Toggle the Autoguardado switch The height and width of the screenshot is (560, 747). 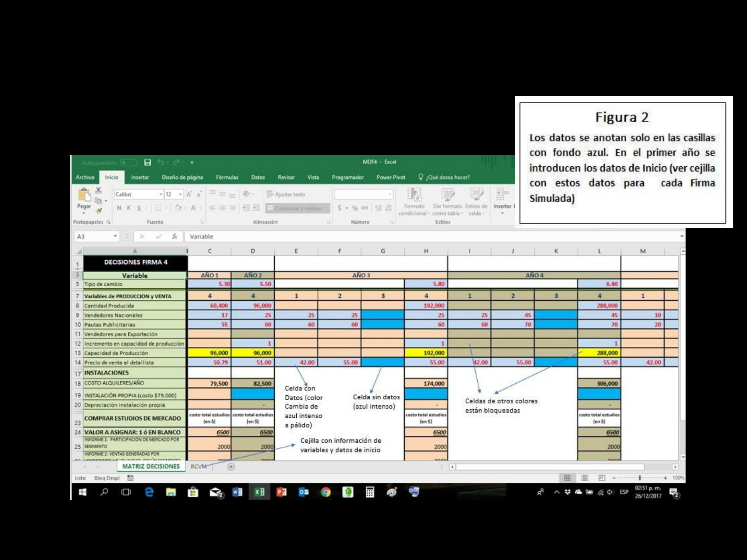128,163
